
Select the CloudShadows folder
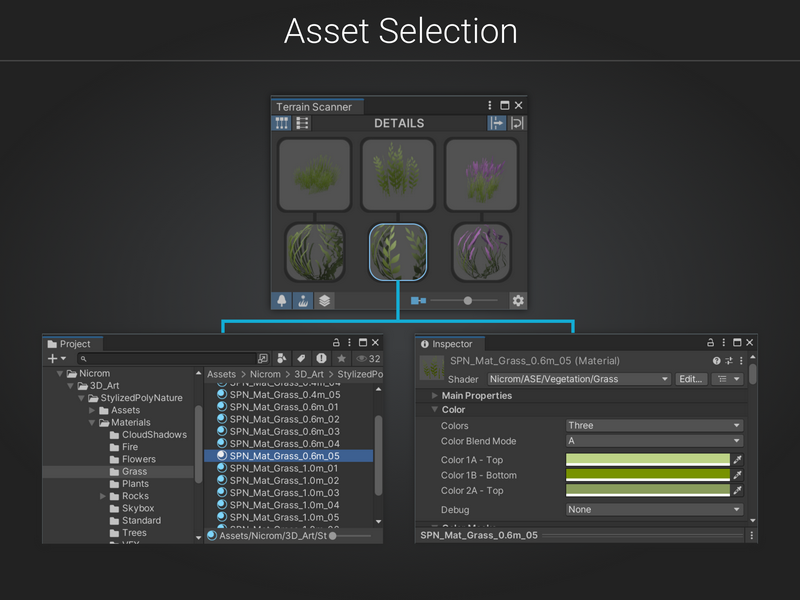tap(148, 435)
